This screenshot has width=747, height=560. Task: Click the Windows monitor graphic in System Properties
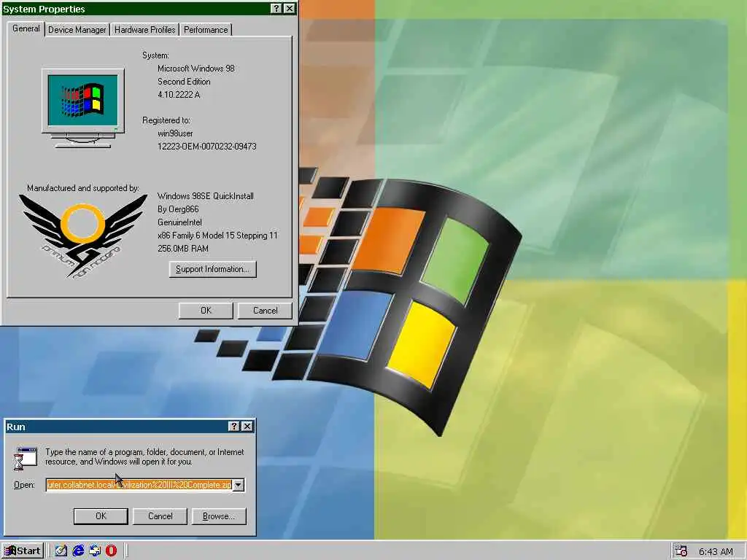click(83, 108)
